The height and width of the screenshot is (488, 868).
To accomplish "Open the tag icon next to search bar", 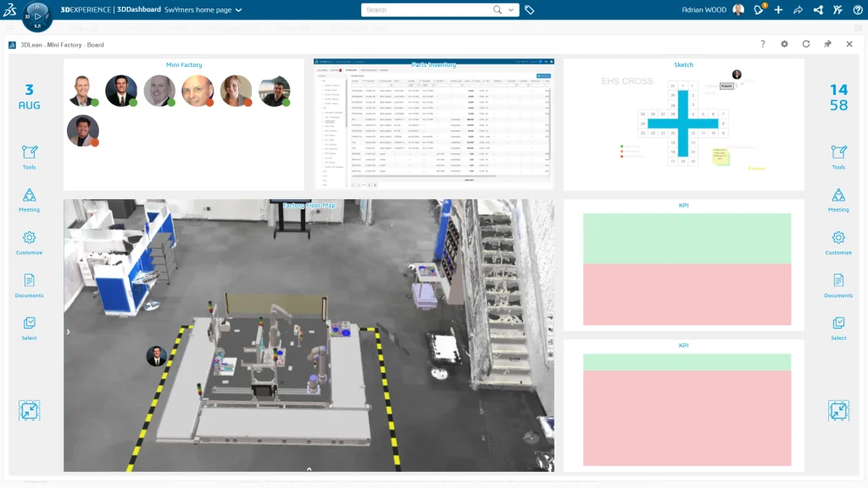I will (527, 9).
